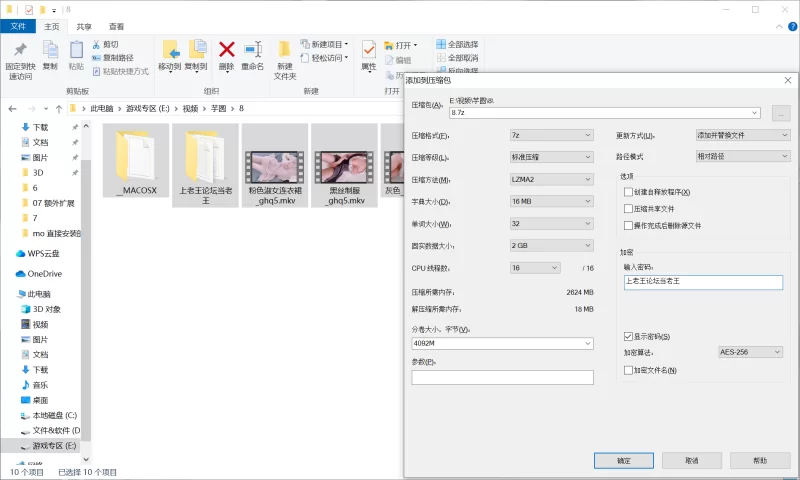Viewport: 800px width, 480px height.
Task: Click the 输入密码 password field
Action: 703,282
